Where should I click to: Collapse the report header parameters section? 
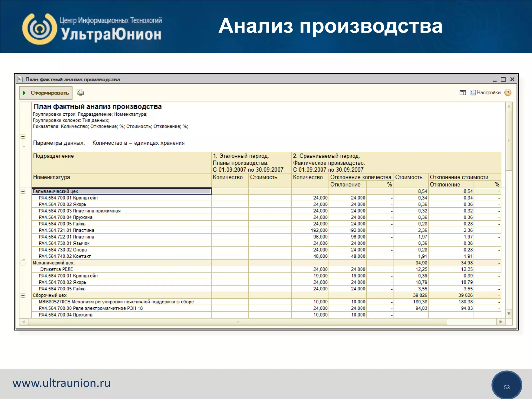[x=23, y=136]
